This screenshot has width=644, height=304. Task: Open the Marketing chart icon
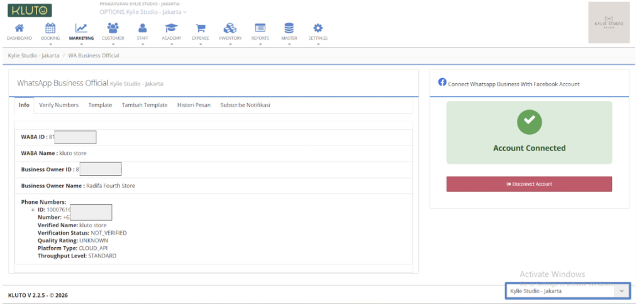click(81, 28)
